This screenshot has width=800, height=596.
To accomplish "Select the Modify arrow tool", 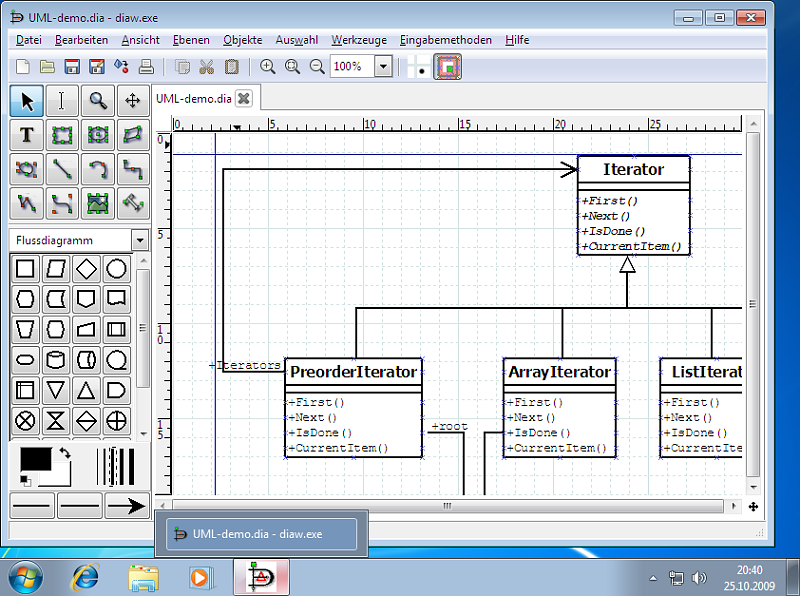I will pyautogui.click(x=26, y=101).
